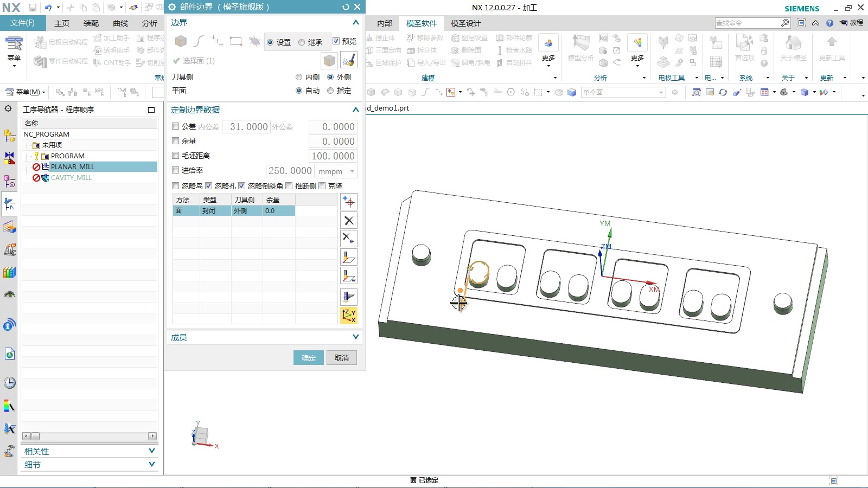868x488 pixels.
Task: Open the 菜单(M) dropdown
Action: point(25,92)
